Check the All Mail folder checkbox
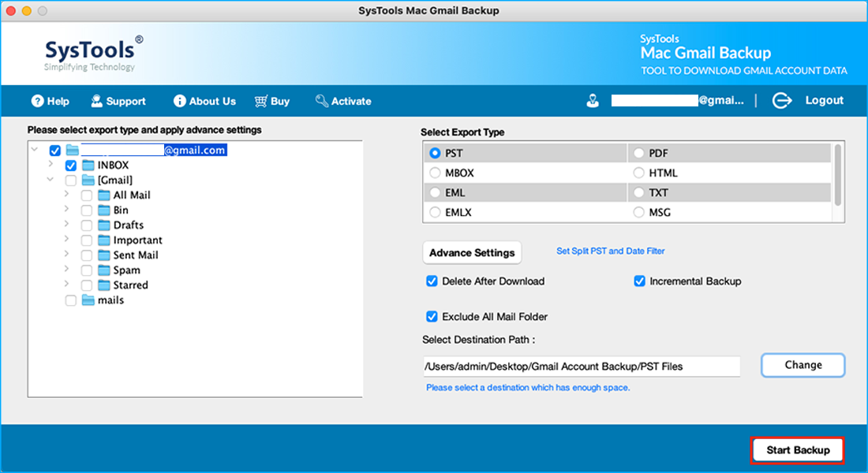868x473 pixels. tap(86, 196)
